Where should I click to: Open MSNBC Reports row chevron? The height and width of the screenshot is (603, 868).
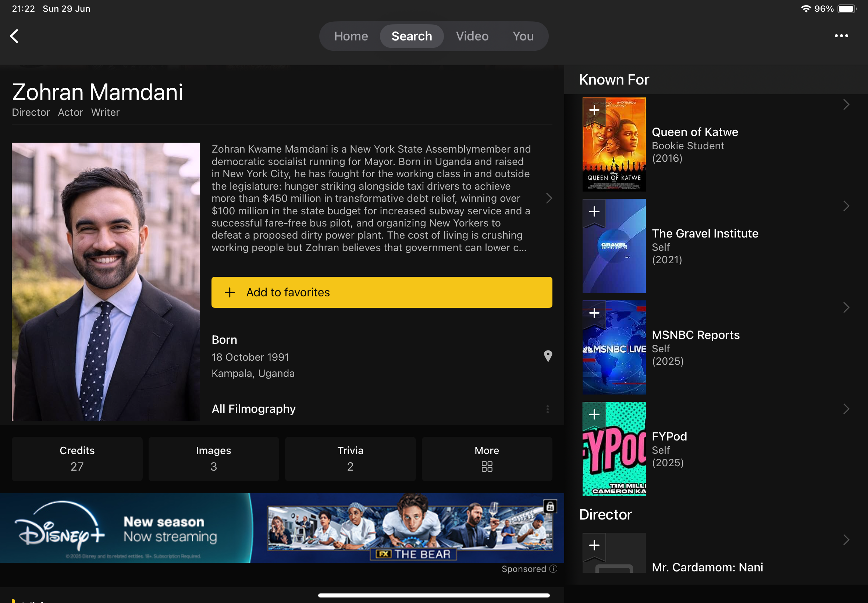(846, 308)
